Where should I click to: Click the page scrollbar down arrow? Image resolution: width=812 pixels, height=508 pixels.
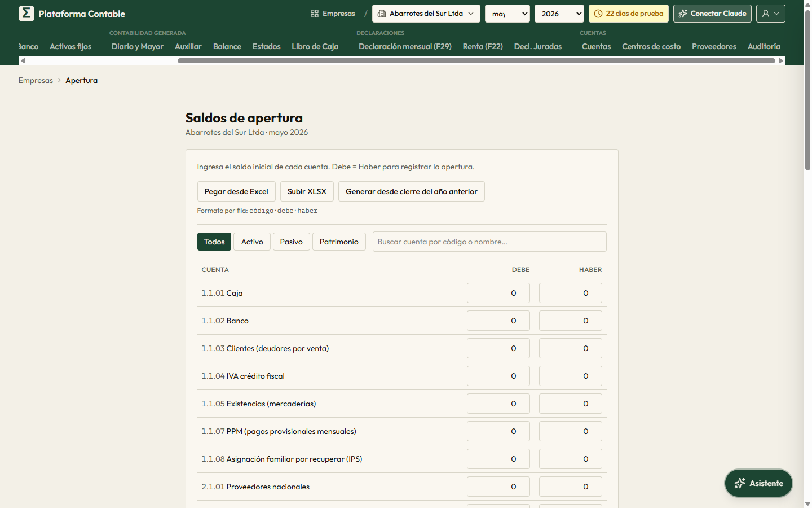pos(807,503)
